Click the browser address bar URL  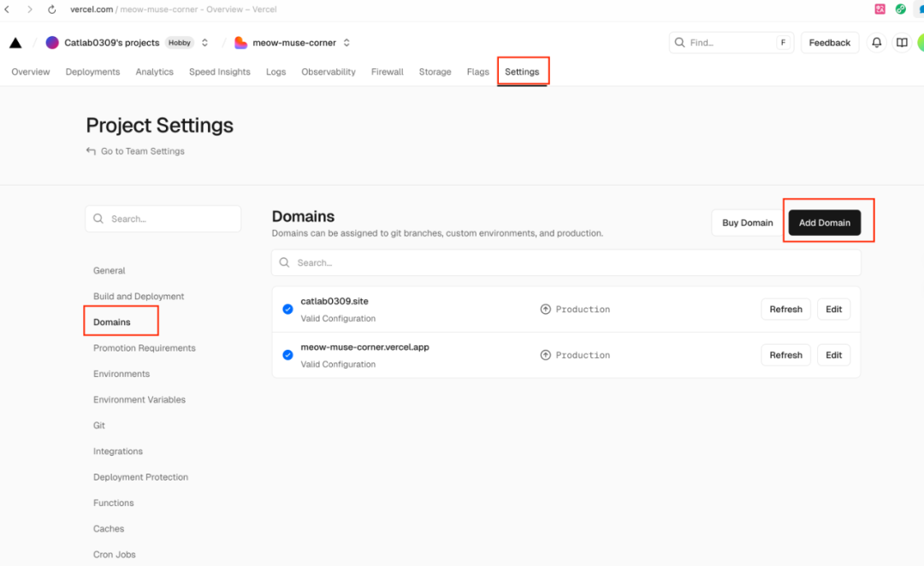[x=173, y=9]
